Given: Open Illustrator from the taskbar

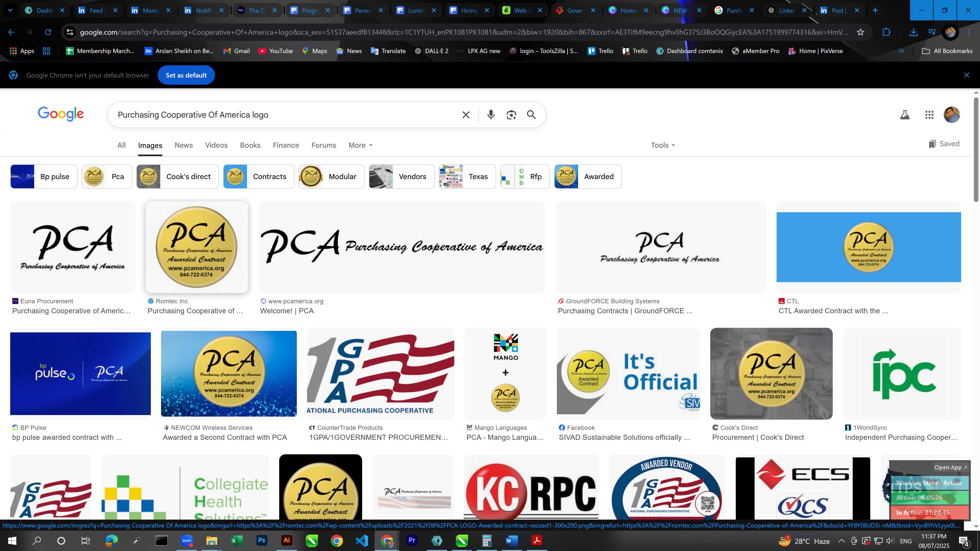Looking at the screenshot, I should [287, 540].
